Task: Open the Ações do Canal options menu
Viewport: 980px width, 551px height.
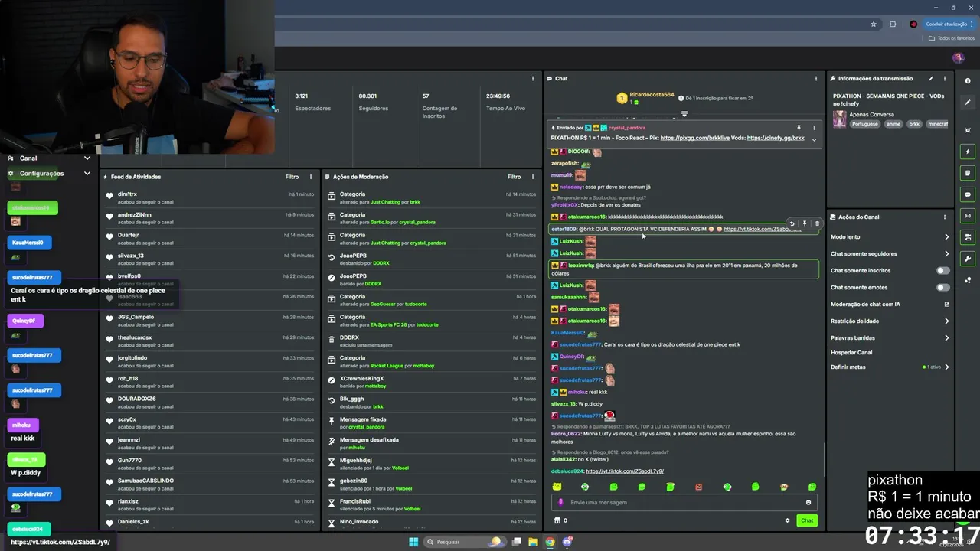Action: click(x=945, y=217)
